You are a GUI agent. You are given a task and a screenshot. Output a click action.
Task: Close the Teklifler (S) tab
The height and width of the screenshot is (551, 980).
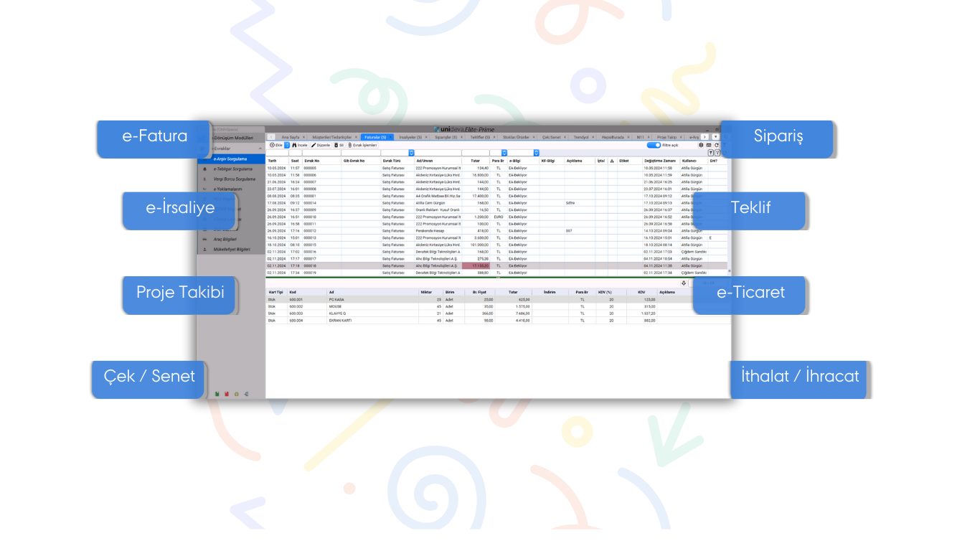(x=495, y=136)
